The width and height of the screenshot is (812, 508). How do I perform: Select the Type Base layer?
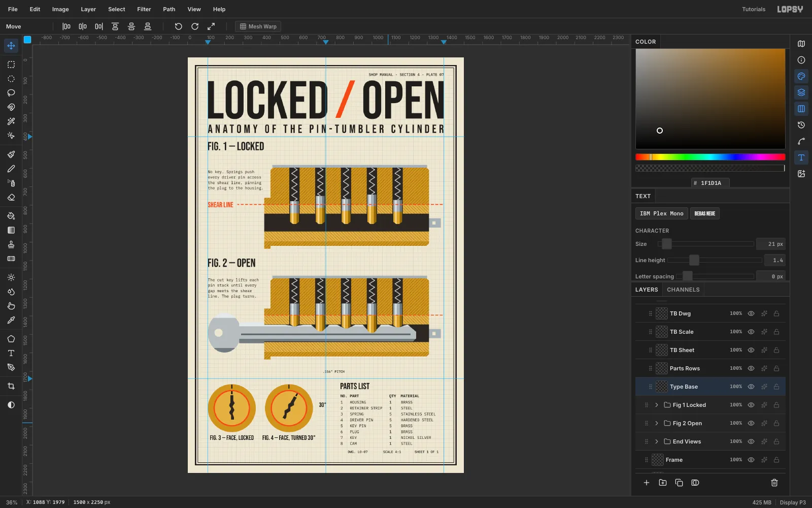pos(710,387)
